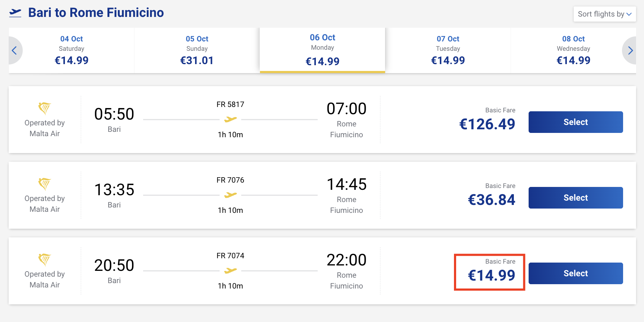Select the €14.99 flight at 20:50

(x=576, y=273)
